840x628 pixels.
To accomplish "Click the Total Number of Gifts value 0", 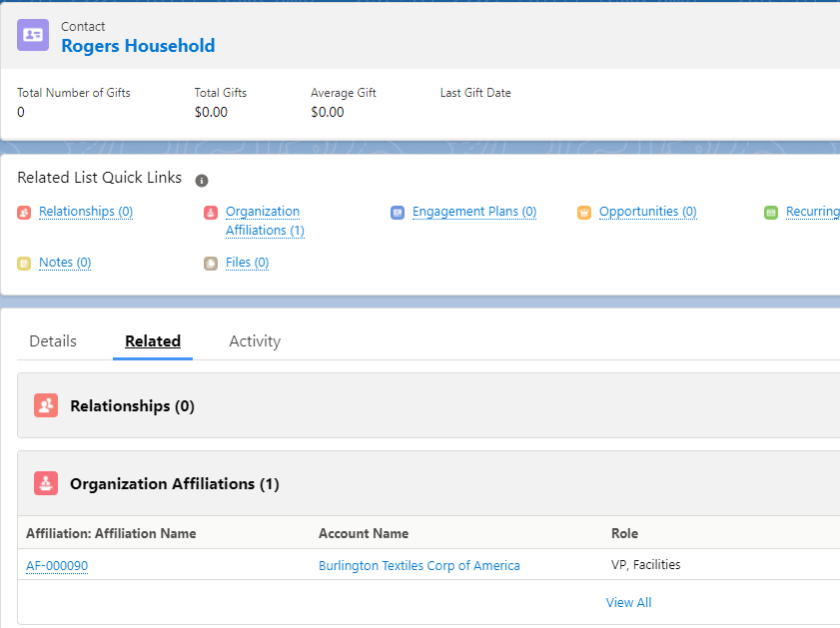I will coord(21,112).
